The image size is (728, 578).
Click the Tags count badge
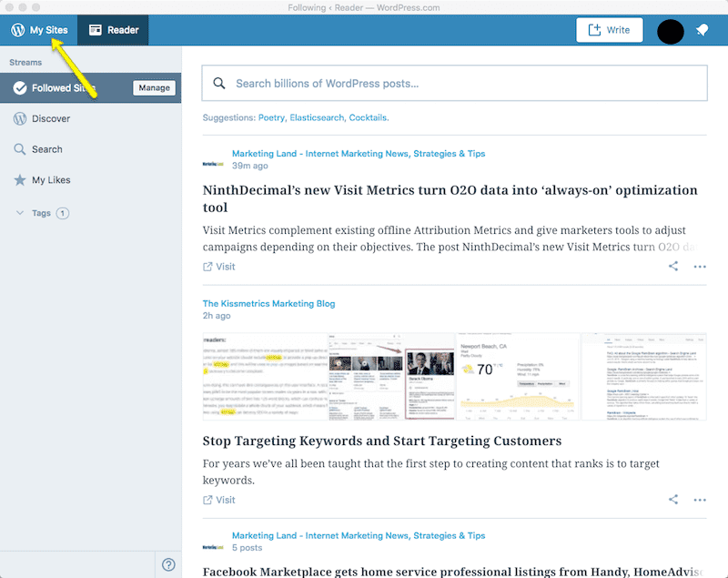coord(63,213)
